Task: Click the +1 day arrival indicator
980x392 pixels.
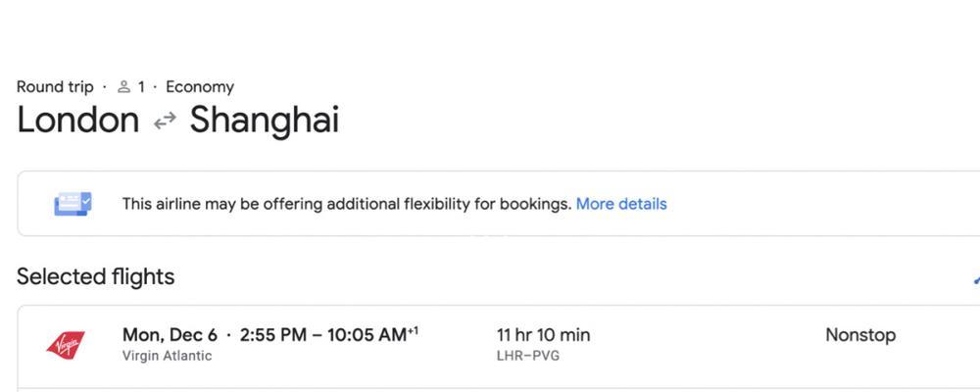Action: [x=414, y=331]
